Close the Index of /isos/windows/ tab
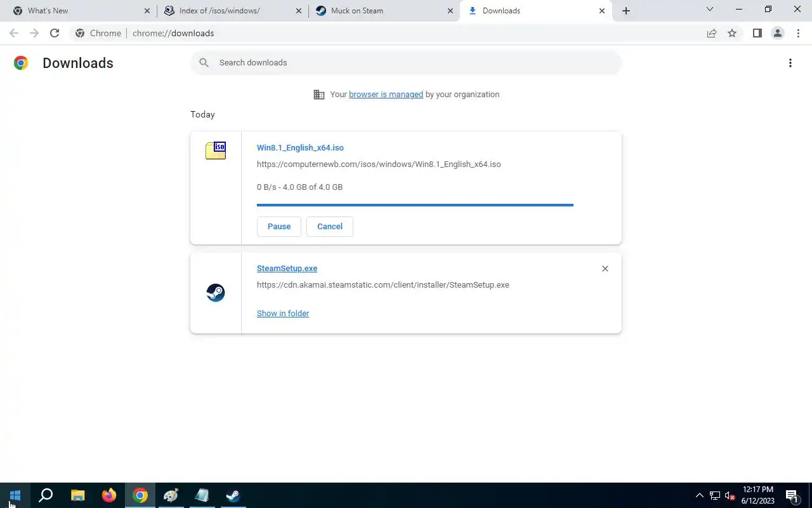 click(298, 11)
